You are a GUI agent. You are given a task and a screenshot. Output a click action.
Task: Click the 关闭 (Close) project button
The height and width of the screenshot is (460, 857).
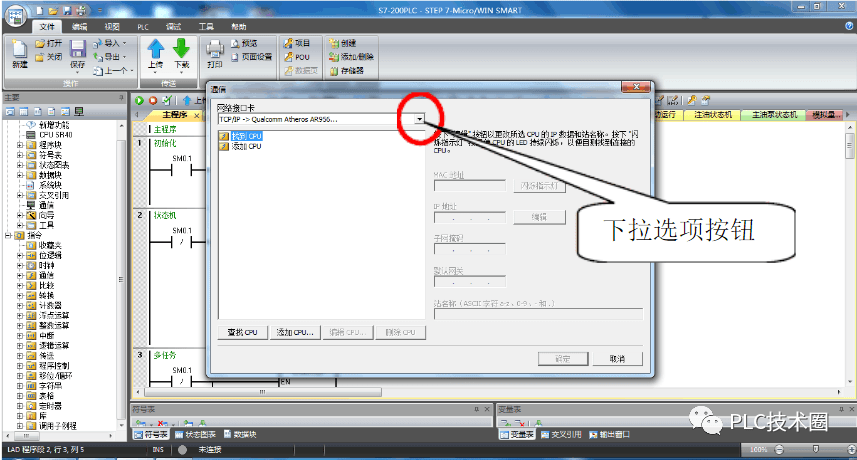[x=49, y=57]
